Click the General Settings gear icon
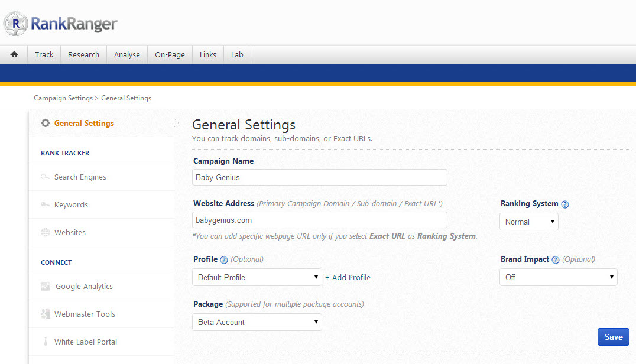Screen dimensions: 636x364 tap(46, 123)
